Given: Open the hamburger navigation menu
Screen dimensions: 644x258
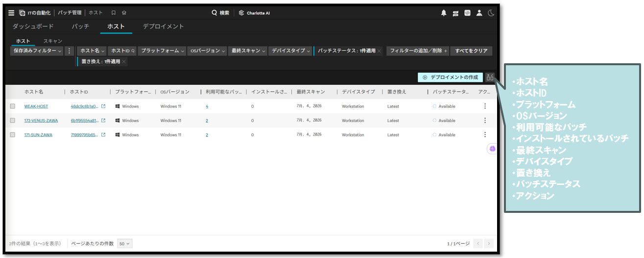Looking at the screenshot, I should coord(11,13).
